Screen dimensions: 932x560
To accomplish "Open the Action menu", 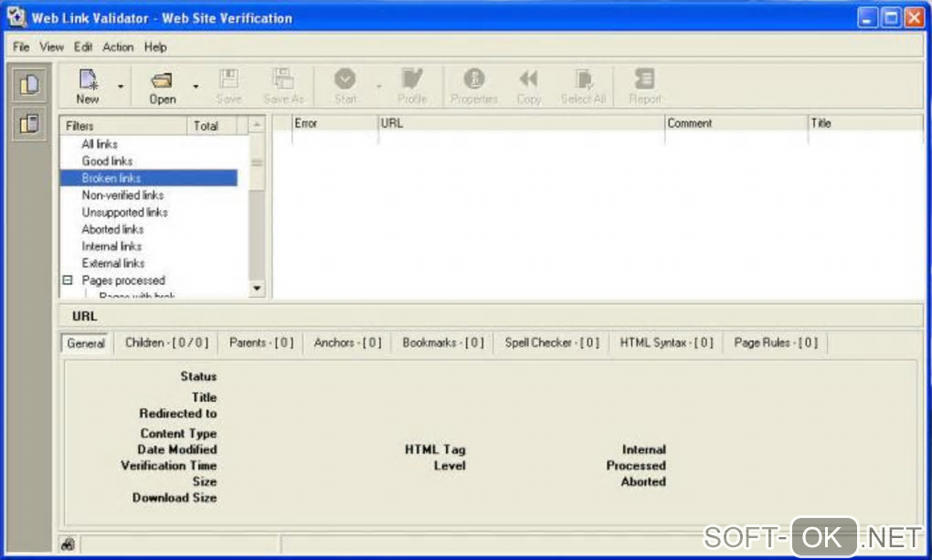I will click(118, 47).
